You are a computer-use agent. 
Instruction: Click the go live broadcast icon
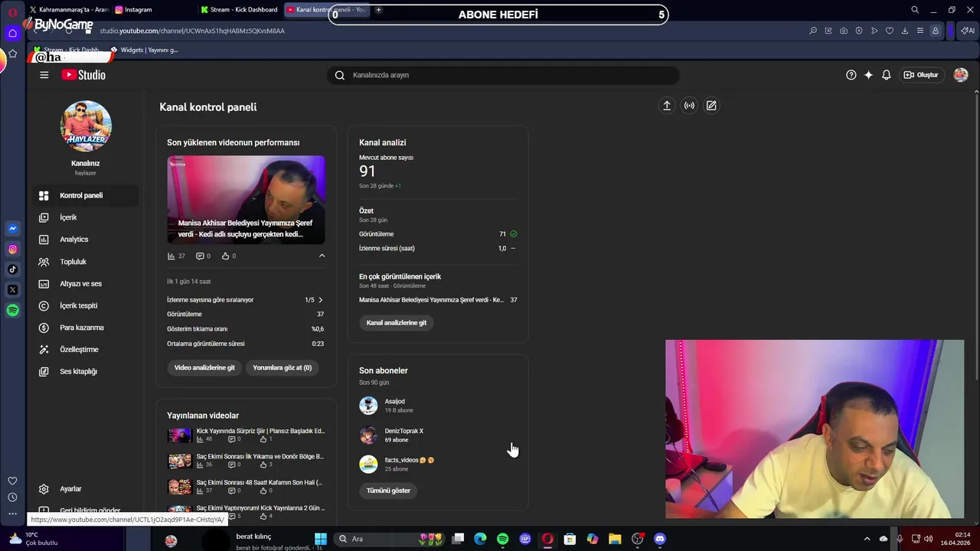[x=689, y=106]
